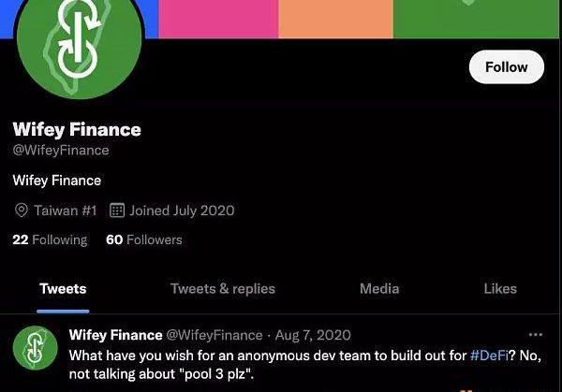Click Wifey Finance author name on tweet

[x=114, y=335]
